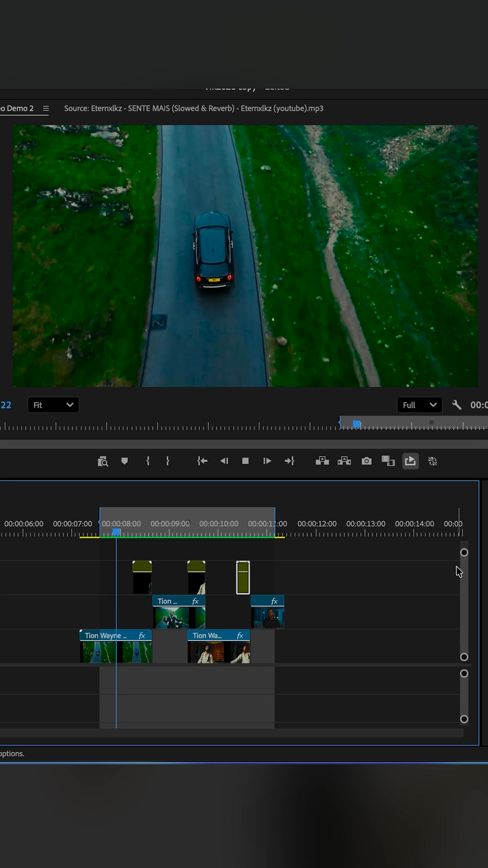The image size is (488, 868).
Task: Click the In point marker on the monitor scrubber
Action: pos(339,423)
